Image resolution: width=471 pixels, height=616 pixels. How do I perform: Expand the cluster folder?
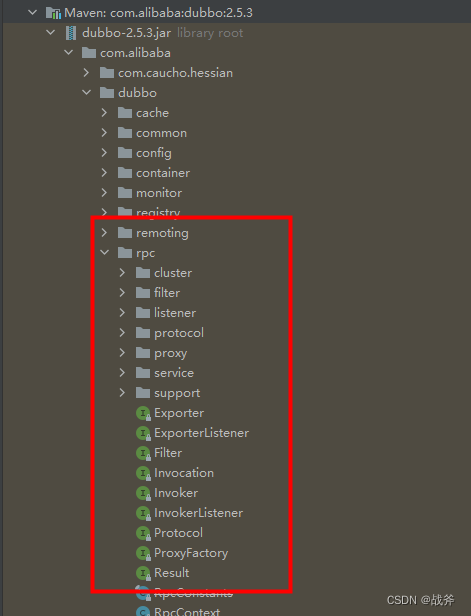pos(122,273)
